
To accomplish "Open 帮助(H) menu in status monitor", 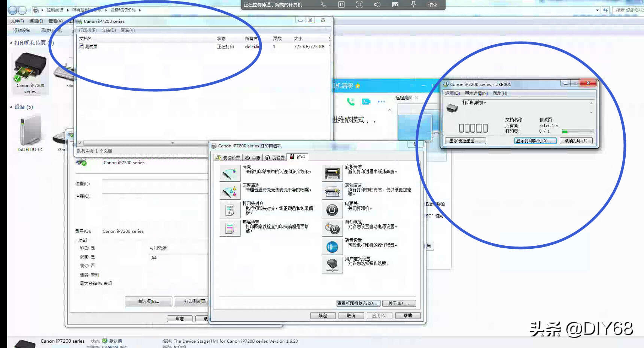I will (x=500, y=93).
